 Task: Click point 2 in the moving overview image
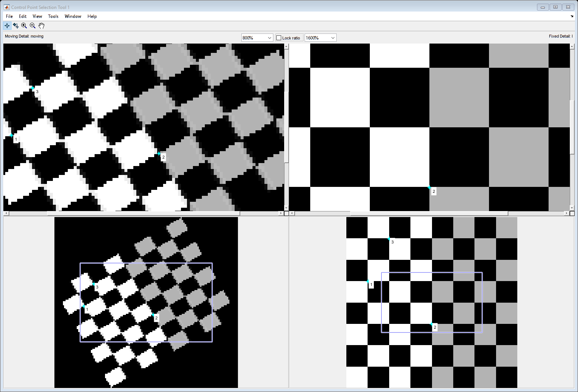(x=153, y=315)
